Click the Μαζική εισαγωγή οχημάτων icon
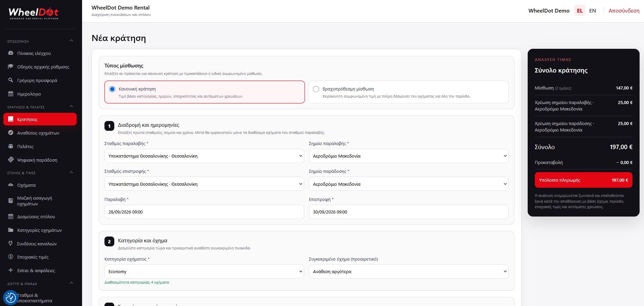Screen dimensions: 644x306 tap(11, 201)
